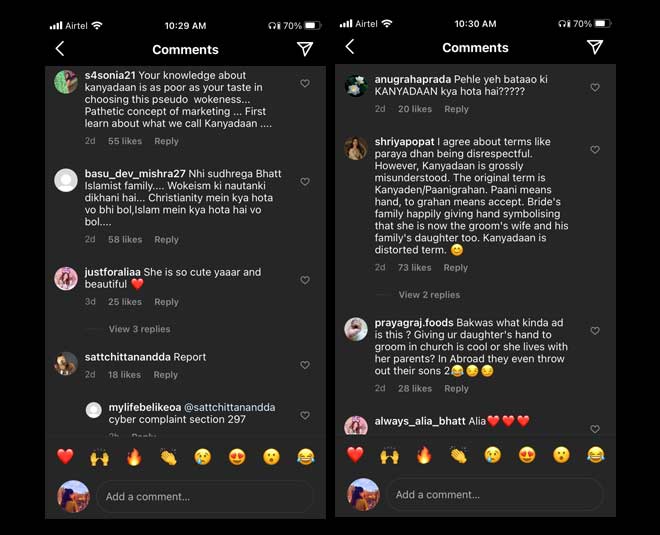This screenshot has height=535, width=660.
Task: Reply to anugrahaprada's comment
Action: click(x=456, y=109)
